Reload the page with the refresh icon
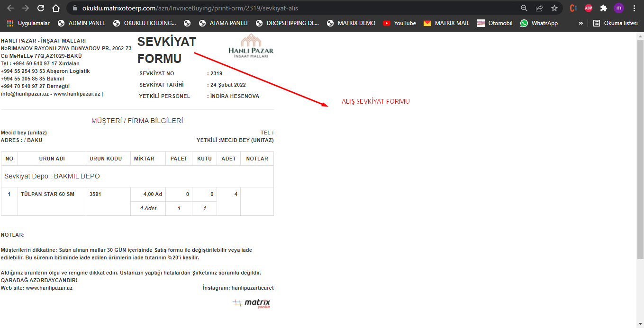This screenshot has height=328, width=644. 41,8
